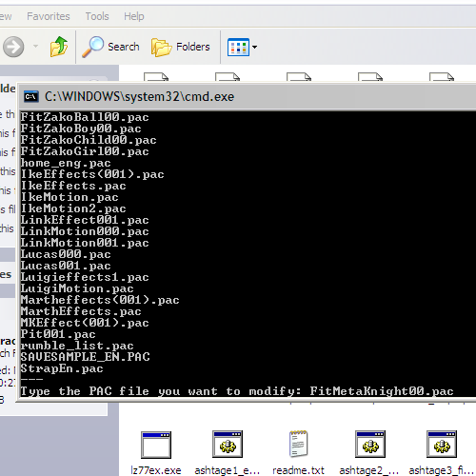
Task: Click IkeMotion.pac line in console
Action: [69, 197]
